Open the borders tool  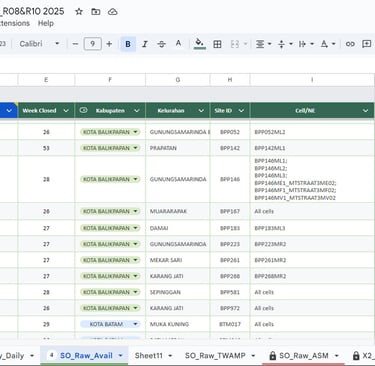point(217,44)
